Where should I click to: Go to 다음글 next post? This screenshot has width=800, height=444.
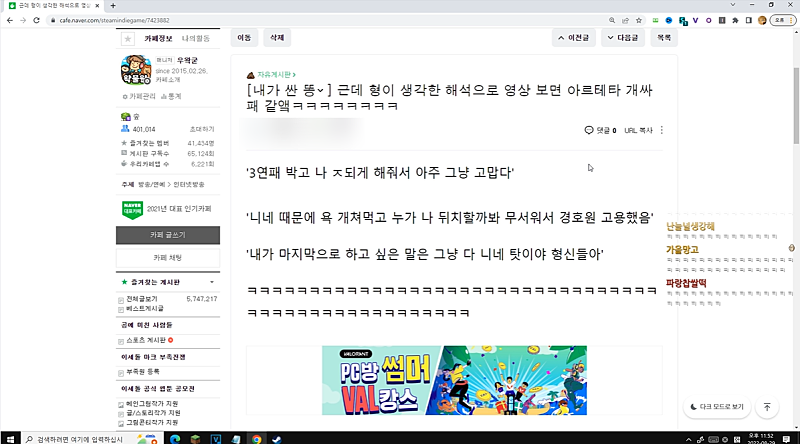(x=623, y=38)
